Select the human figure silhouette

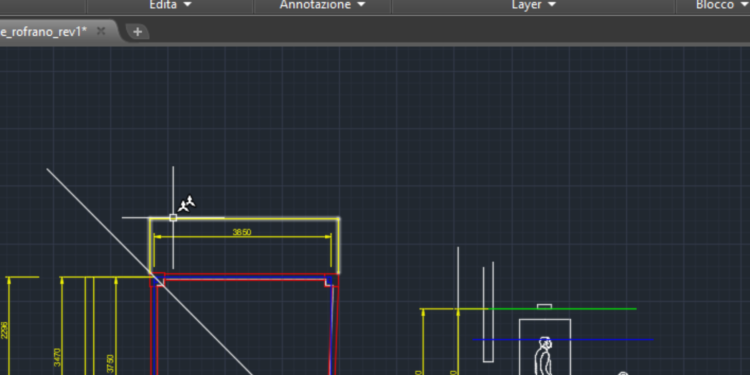543,356
